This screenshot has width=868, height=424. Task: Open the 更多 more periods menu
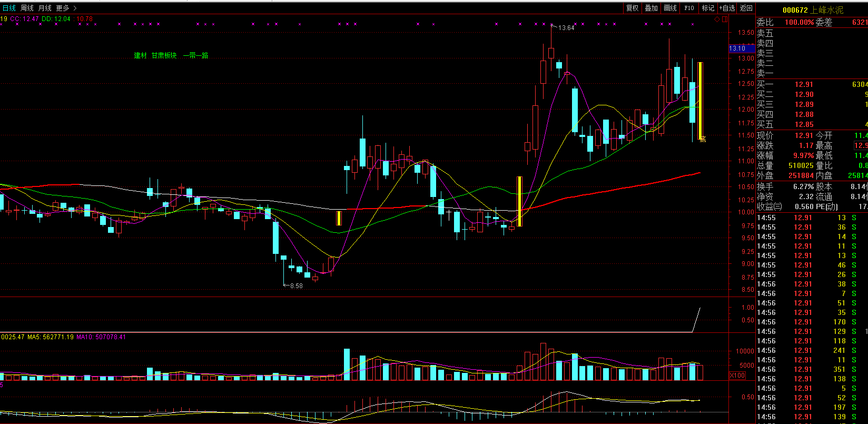click(63, 8)
